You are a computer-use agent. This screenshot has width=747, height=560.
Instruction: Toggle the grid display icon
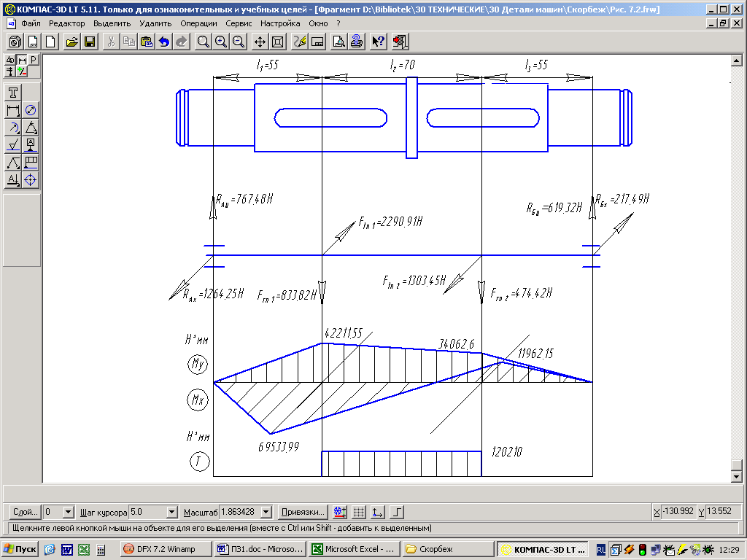(x=359, y=513)
